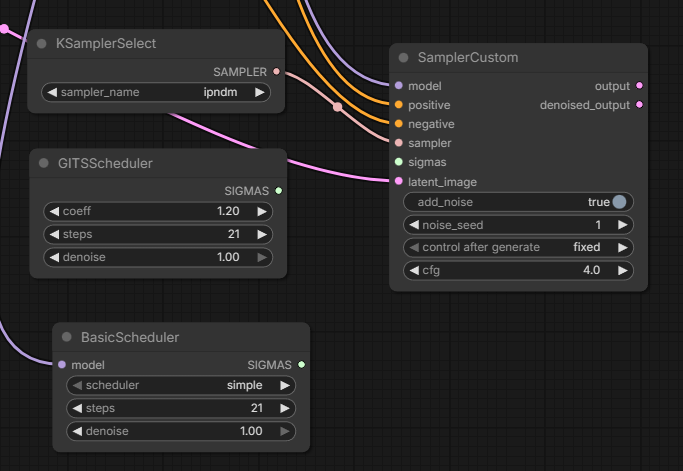Select previous sampler_name option with left arrow

coord(52,92)
